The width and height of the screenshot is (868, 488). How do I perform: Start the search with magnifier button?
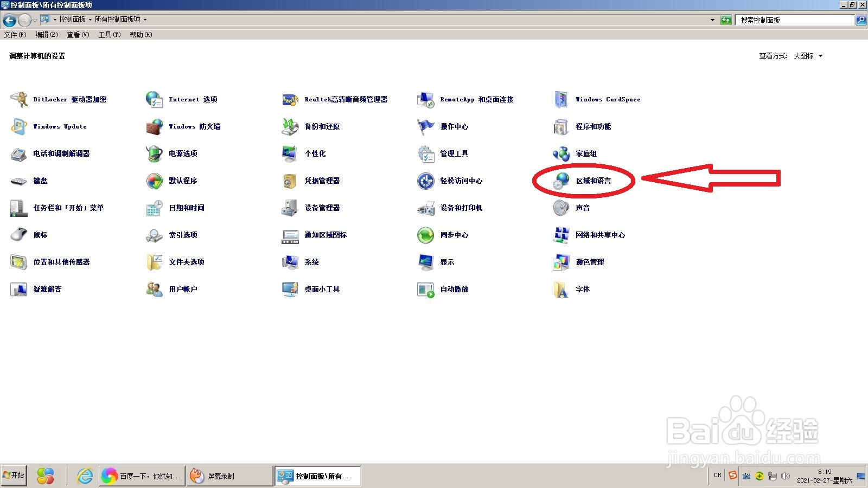pyautogui.click(x=861, y=20)
